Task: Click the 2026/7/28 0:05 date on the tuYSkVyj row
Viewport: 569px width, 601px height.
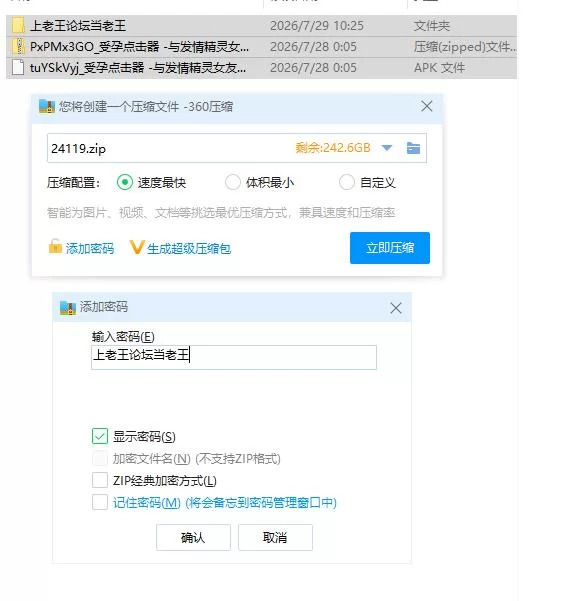Action: [x=313, y=68]
